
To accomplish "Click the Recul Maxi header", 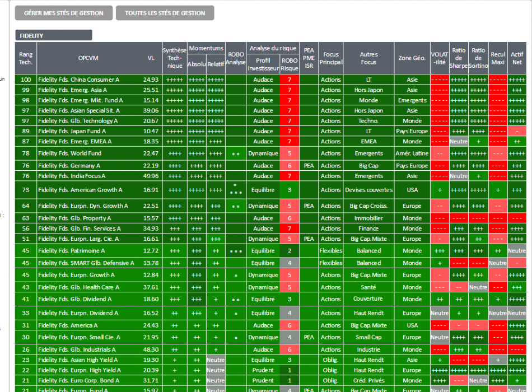I will (498, 58).
